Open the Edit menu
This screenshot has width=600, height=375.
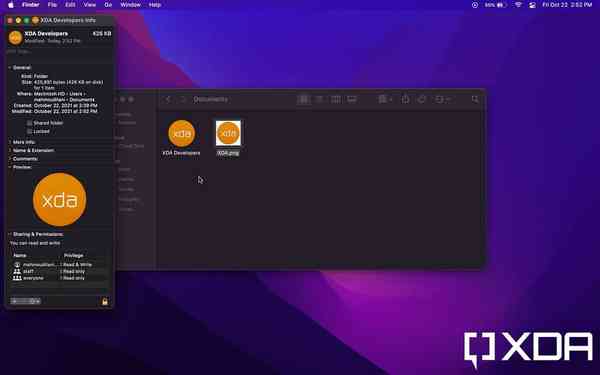pyautogui.click(x=70, y=5)
